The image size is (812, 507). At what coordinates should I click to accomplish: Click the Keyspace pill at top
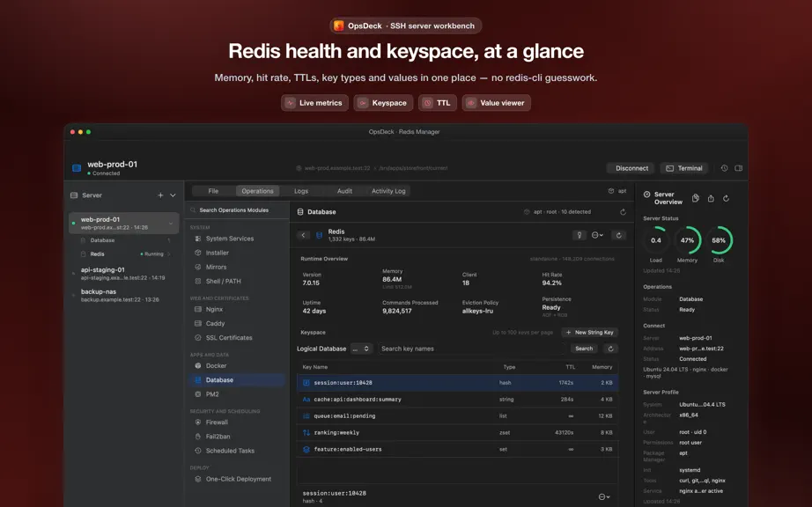pos(383,103)
